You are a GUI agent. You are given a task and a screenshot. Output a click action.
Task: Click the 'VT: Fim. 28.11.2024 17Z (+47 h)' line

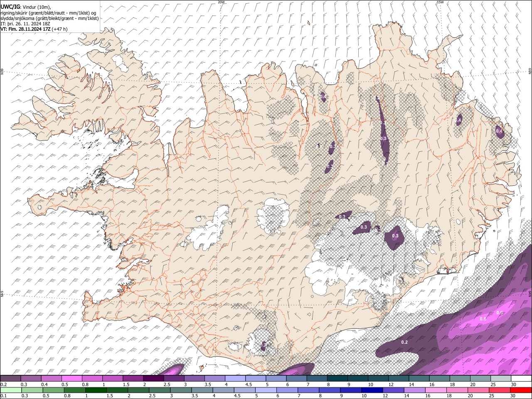(34, 29)
